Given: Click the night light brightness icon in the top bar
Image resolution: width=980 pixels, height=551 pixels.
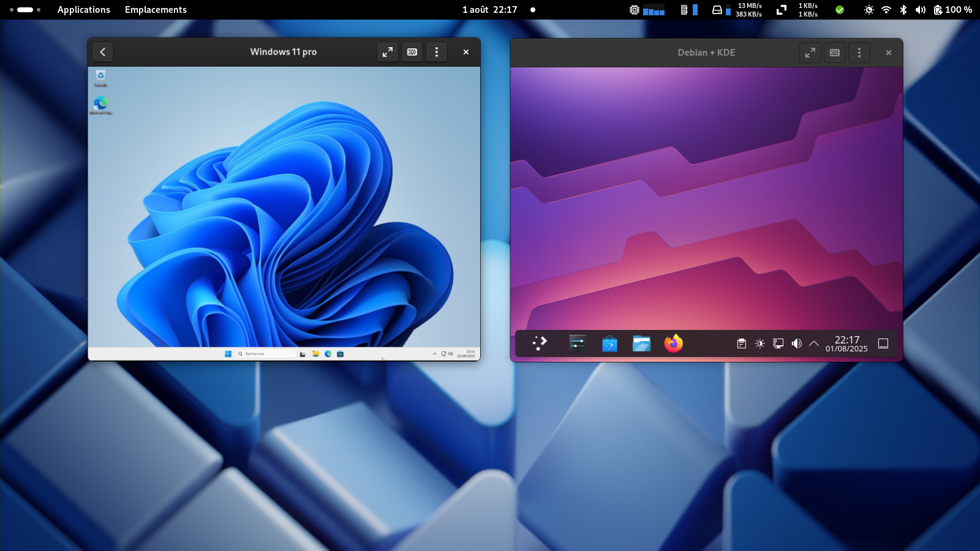Looking at the screenshot, I should 869,10.
